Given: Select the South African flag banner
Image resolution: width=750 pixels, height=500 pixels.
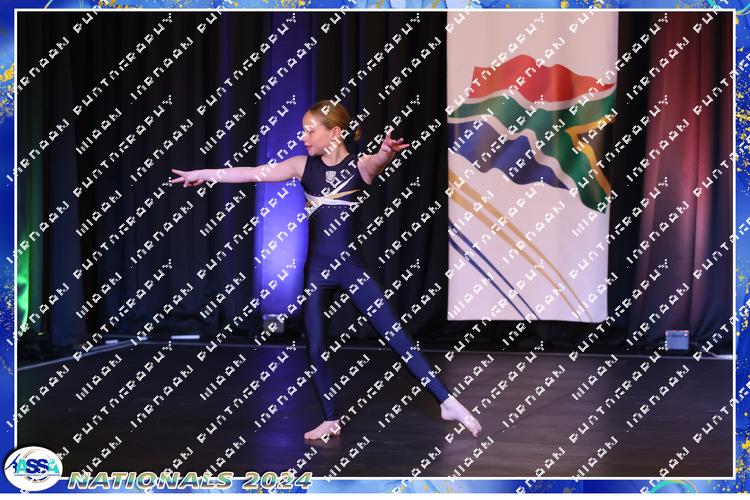Looking at the screenshot, I should [532, 166].
